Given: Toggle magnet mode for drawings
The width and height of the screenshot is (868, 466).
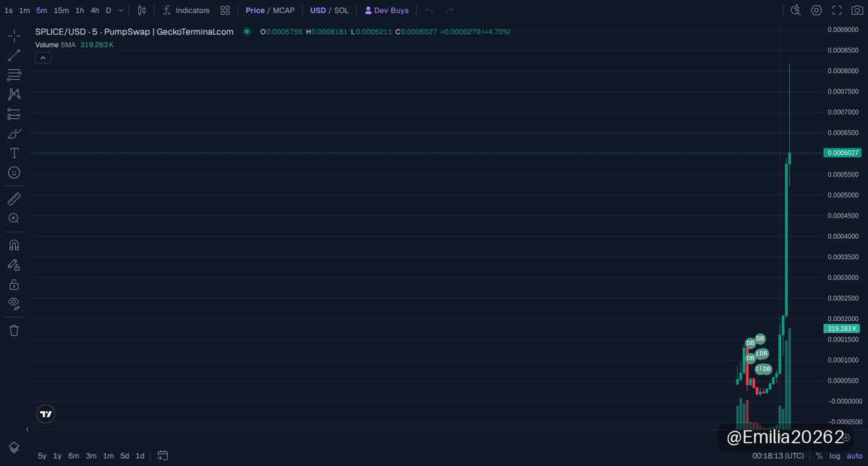Looking at the screenshot, I should (14, 245).
